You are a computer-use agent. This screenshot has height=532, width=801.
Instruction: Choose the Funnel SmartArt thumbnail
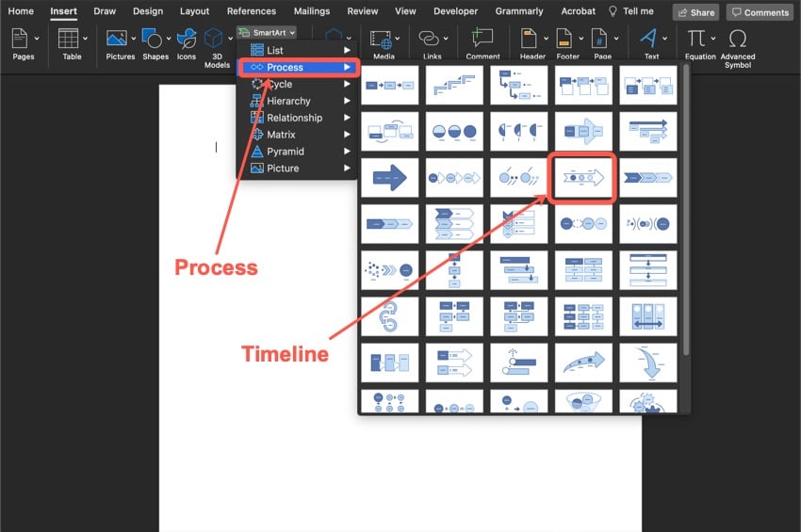click(x=583, y=401)
